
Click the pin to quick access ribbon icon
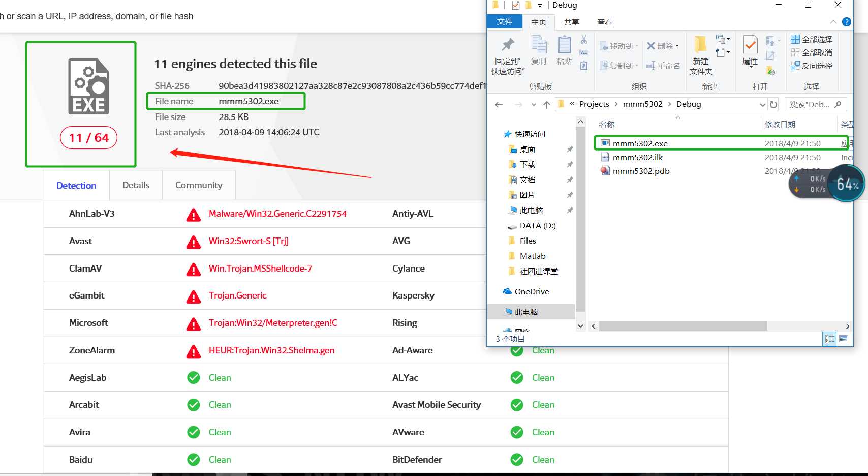point(508,45)
